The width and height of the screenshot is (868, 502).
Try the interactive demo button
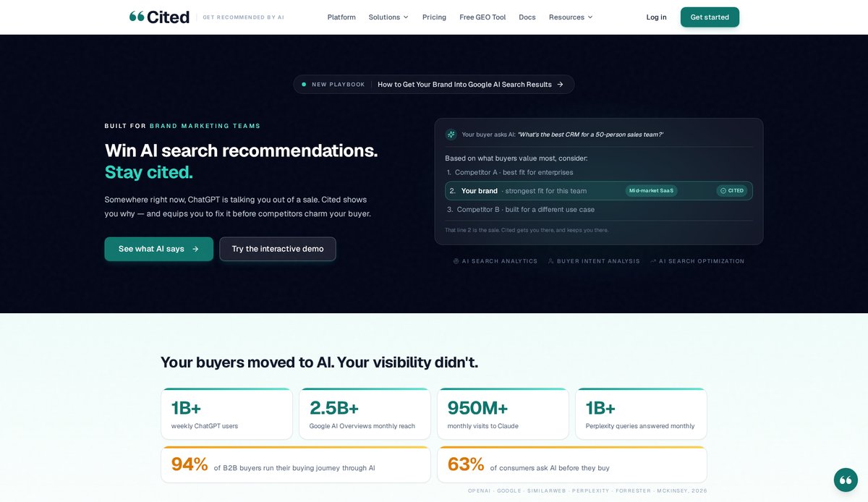278,249
